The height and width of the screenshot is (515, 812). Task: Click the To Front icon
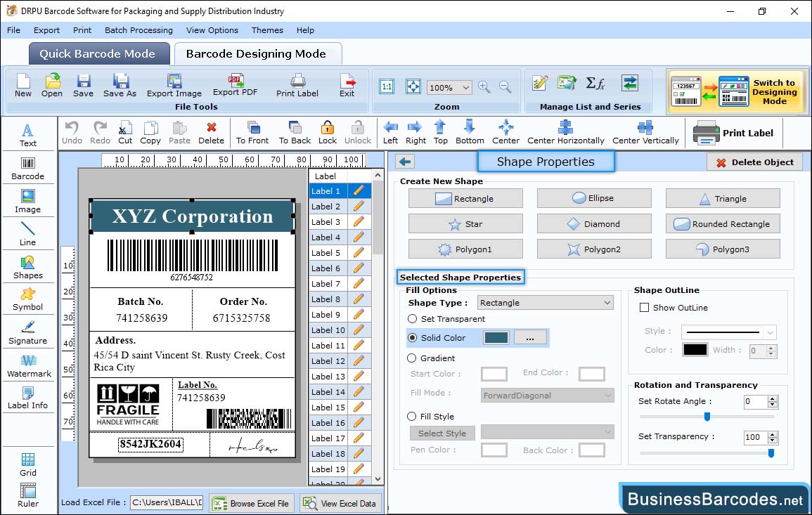[253, 127]
